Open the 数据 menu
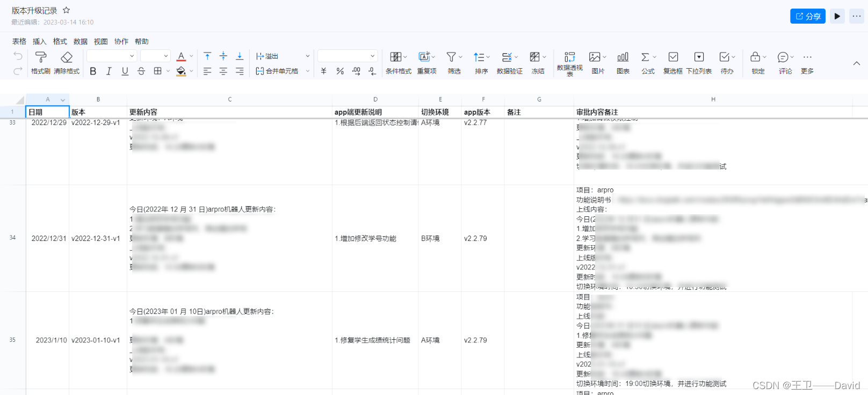Screen dimensions: 868x395 [81, 41]
